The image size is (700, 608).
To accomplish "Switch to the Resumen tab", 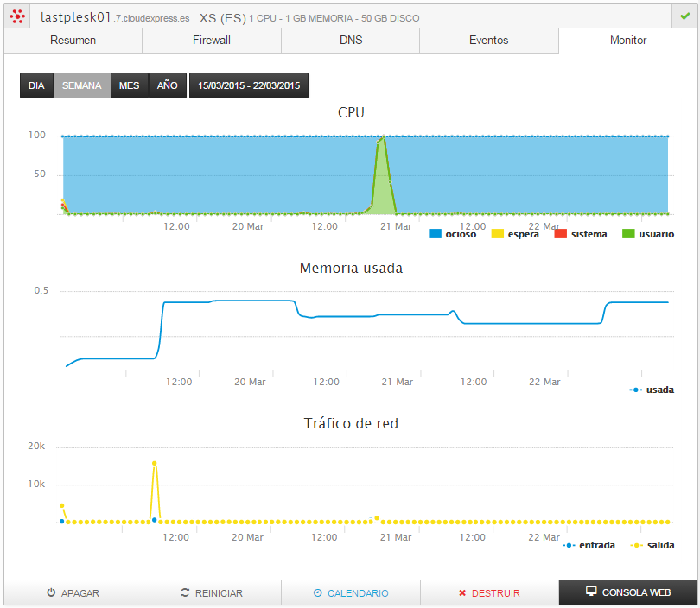I will [x=73, y=41].
